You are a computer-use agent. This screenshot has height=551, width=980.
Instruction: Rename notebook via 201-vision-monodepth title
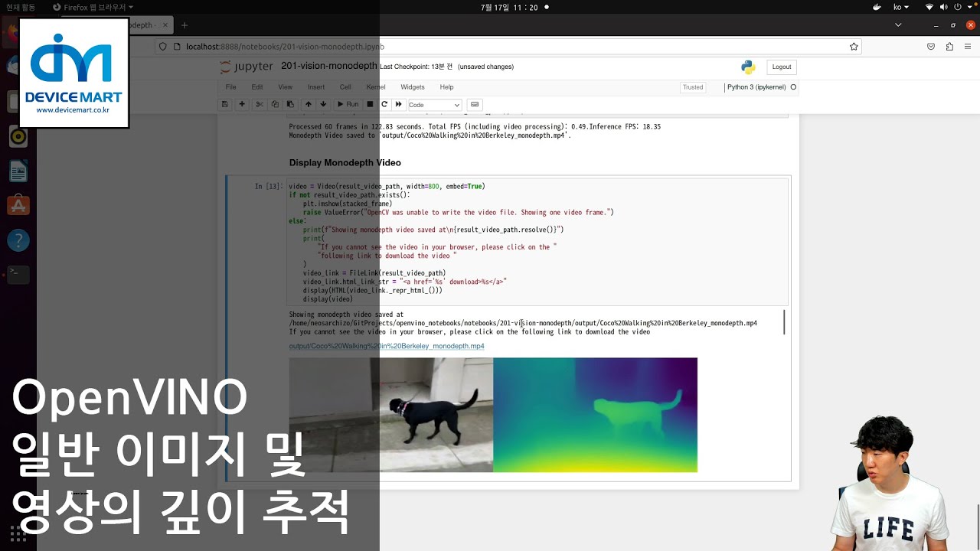(x=328, y=67)
